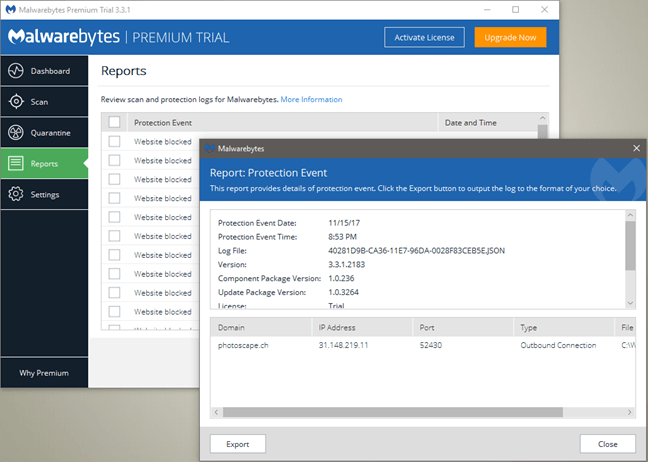648x462 pixels.
Task: Open the Dashboard pulse icon
Action: 16,71
